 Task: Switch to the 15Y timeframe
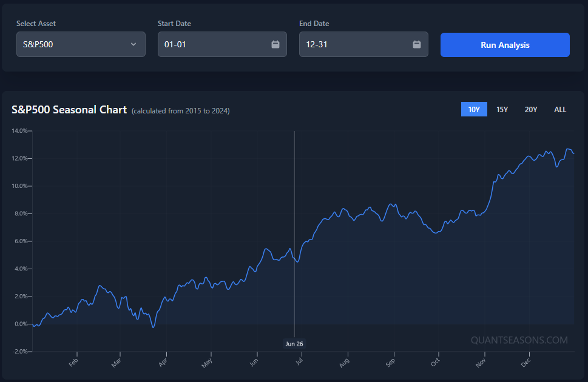[502, 110]
